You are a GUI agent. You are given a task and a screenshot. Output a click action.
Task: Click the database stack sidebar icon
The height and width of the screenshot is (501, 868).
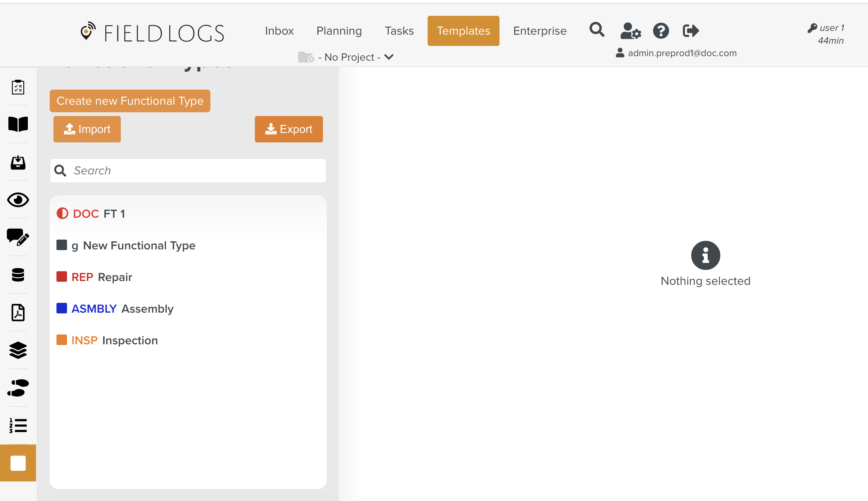click(x=18, y=275)
